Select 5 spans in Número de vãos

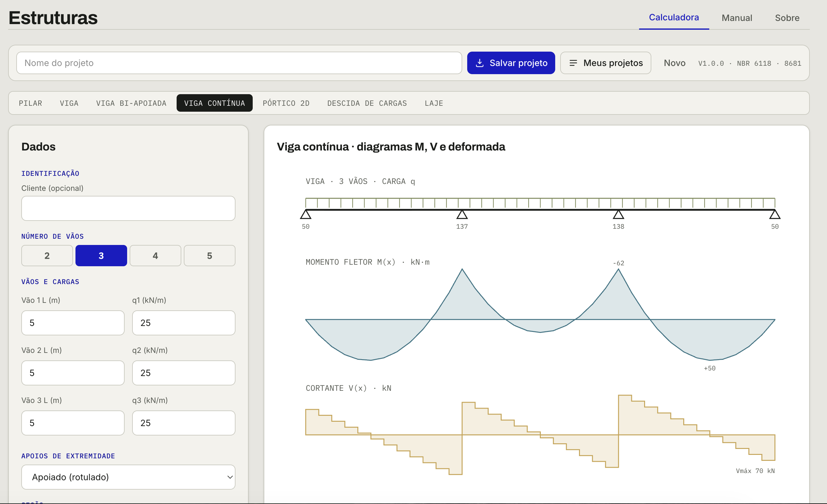(x=209, y=256)
